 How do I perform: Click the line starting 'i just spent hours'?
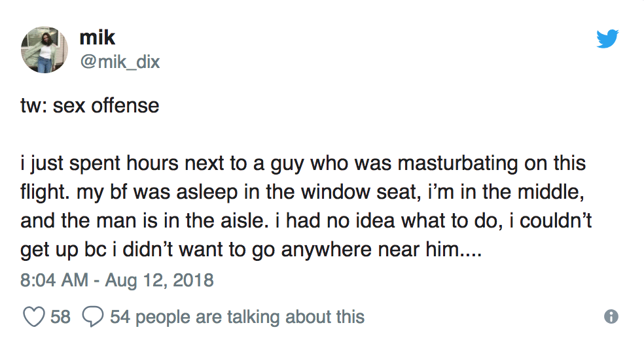click(x=303, y=163)
